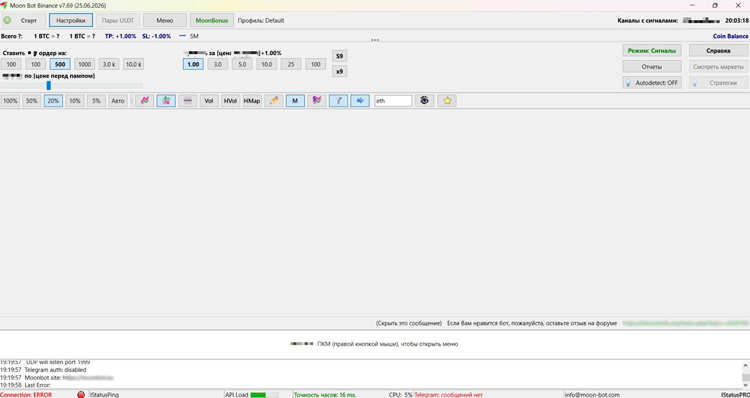Click the log panel scrollbar down arrow
The height and width of the screenshot is (398, 750).
pos(745,384)
